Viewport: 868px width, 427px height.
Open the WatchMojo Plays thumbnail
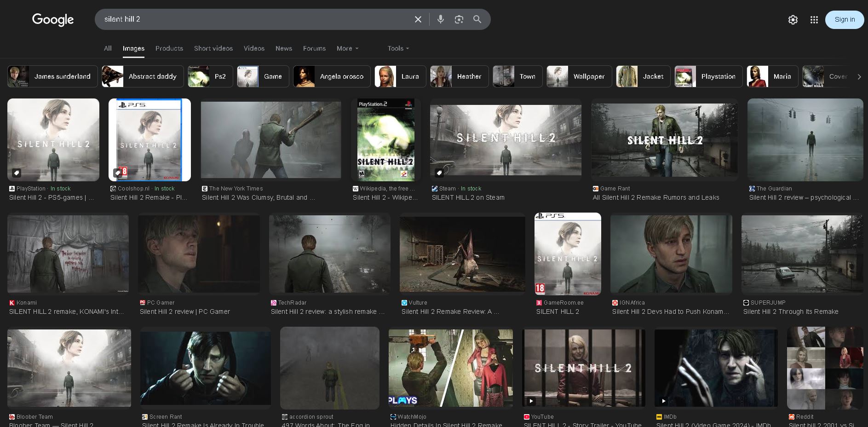point(451,368)
